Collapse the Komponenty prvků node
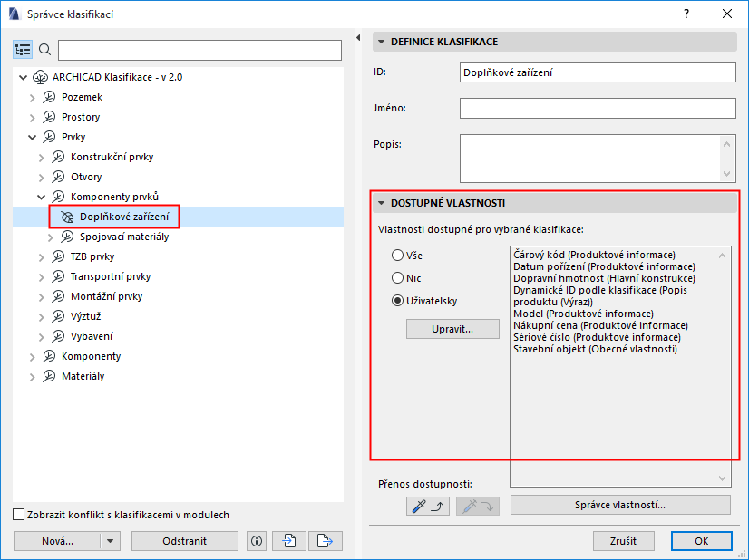 41,198
